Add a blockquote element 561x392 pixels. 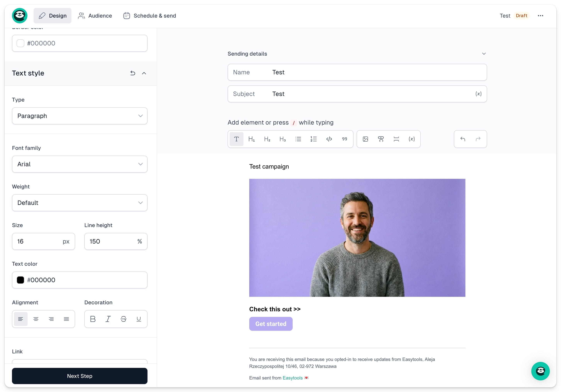(x=345, y=139)
